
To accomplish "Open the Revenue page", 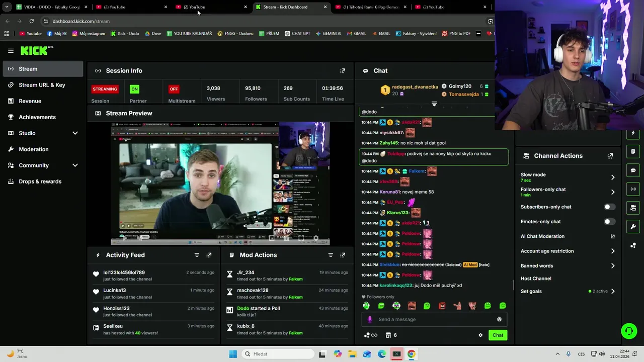I will [43, 101].
